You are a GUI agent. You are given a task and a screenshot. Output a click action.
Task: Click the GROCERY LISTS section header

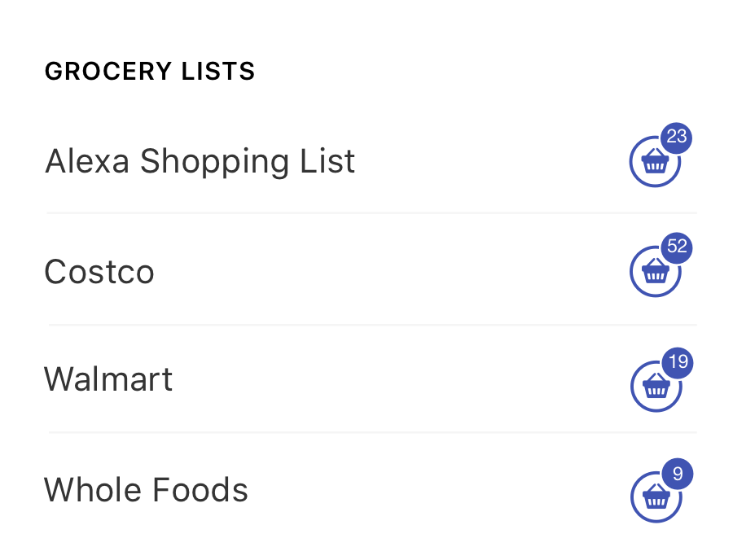click(x=151, y=71)
